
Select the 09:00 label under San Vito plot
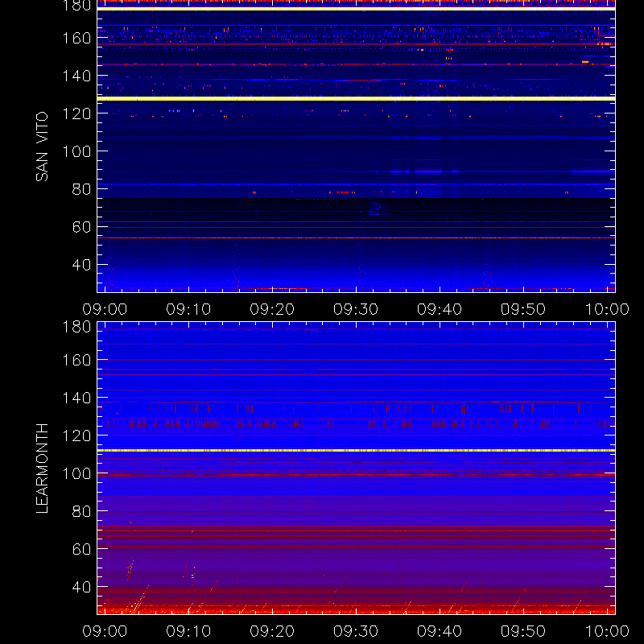click(x=105, y=309)
